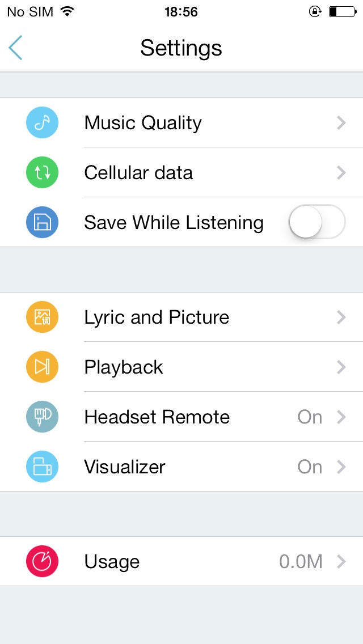This screenshot has width=363, height=644.
Task: Tap the battery indicator in the status bar
Action: tap(341, 11)
